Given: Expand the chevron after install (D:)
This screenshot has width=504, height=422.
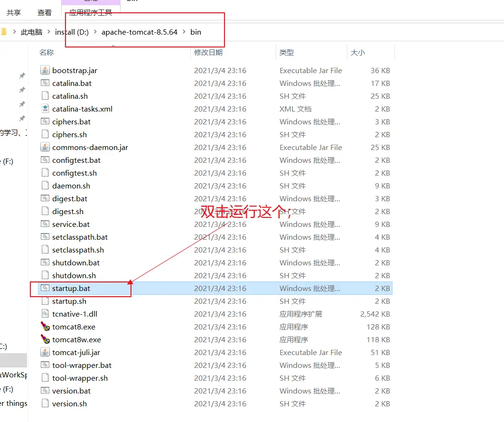Looking at the screenshot, I should coord(95,32).
